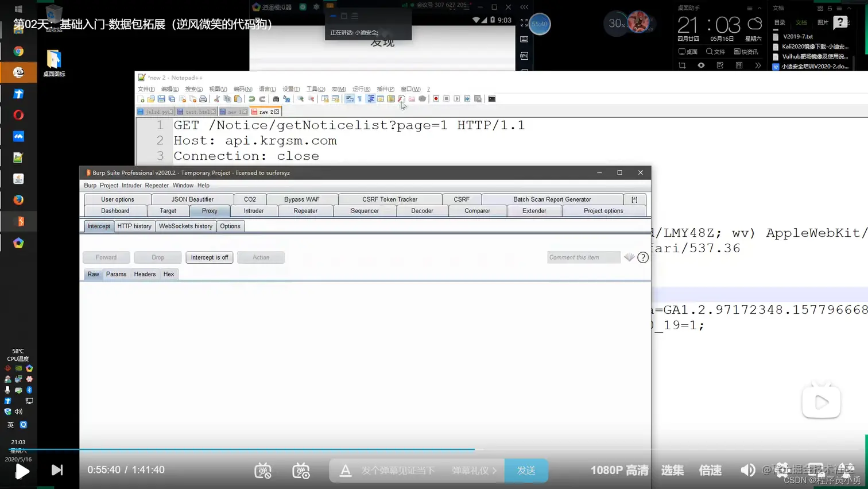Toggle Burp 'Intercept is off' button
868x489 pixels.
[x=210, y=257]
